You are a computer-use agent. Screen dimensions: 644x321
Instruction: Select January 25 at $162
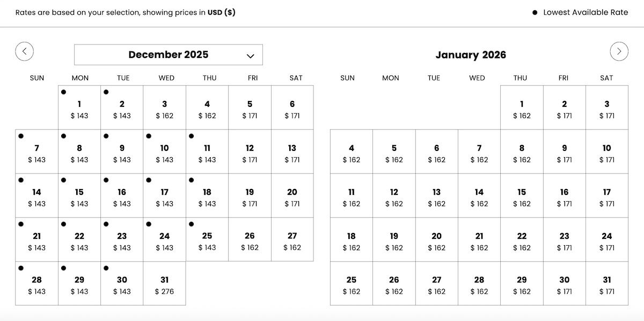pyautogui.click(x=351, y=284)
